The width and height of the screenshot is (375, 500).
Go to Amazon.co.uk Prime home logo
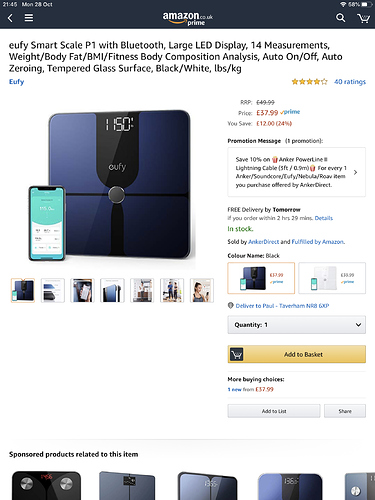pos(188,18)
